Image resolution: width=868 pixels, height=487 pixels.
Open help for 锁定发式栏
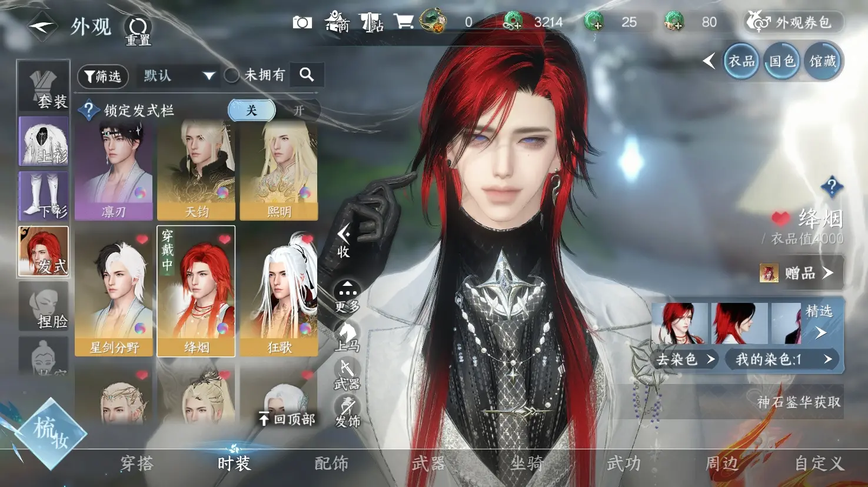[88, 110]
